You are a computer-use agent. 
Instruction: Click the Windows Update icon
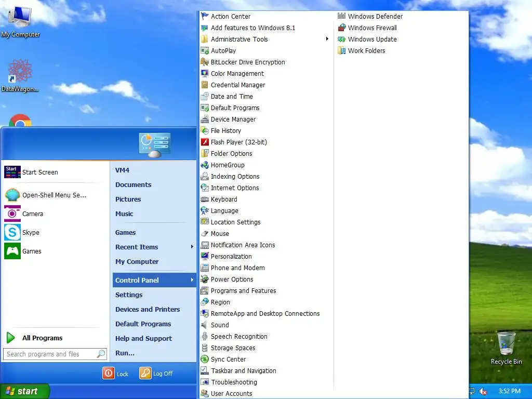pos(342,39)
